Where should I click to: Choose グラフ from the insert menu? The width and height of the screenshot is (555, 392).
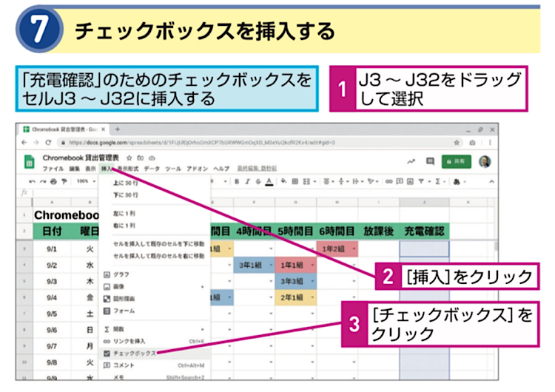click(121, 273)
